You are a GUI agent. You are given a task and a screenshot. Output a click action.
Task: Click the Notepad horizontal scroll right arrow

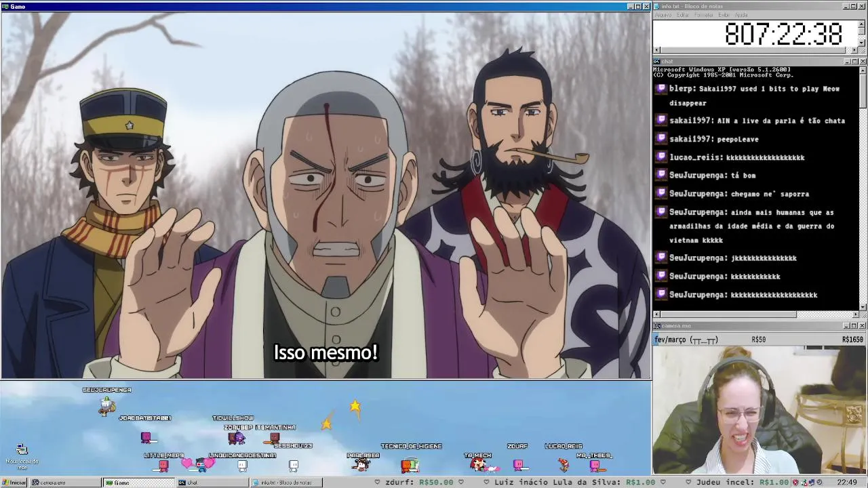854,50
